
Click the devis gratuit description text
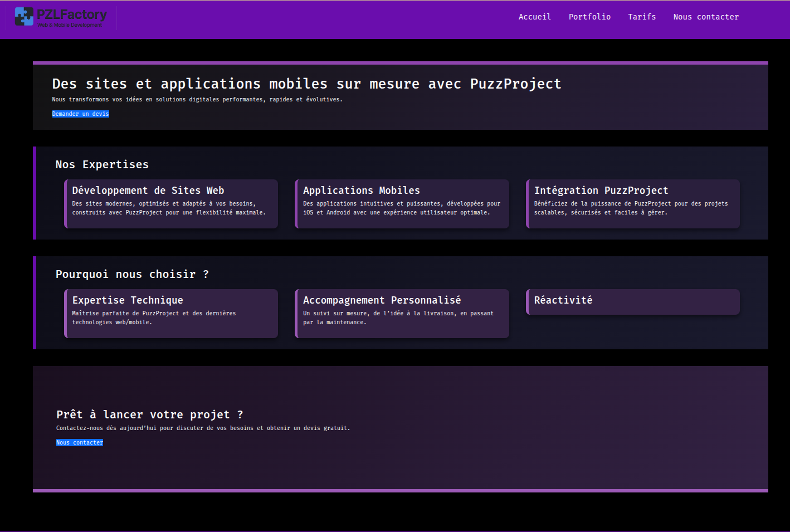pos(203,428)
